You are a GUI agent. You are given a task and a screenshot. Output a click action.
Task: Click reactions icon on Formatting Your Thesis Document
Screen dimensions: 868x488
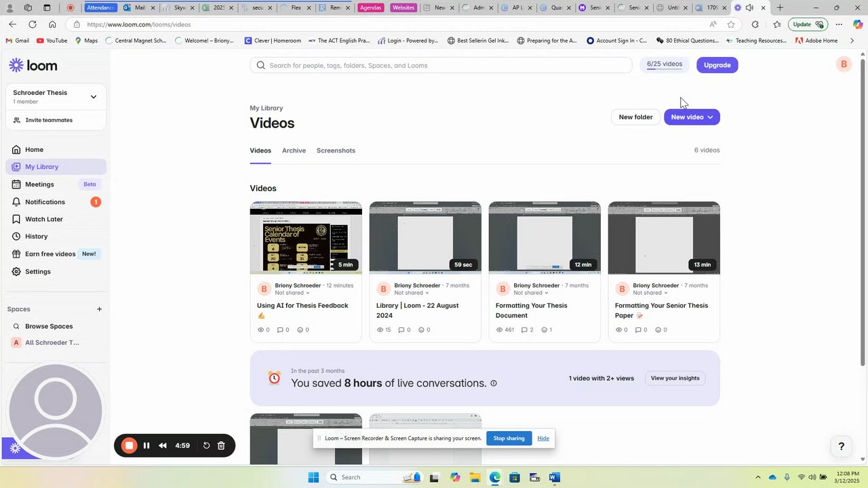pyautogui.click(x=544, y=330)
